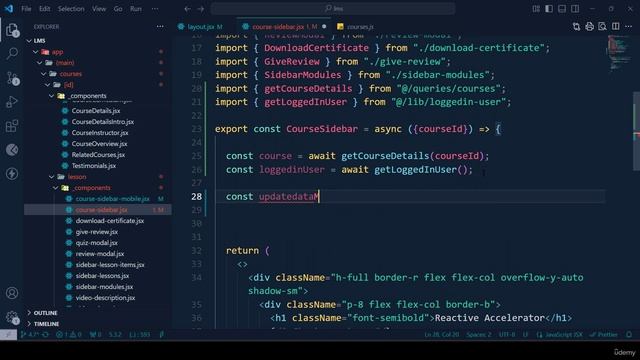Change file encoding via UTF-8
This screenshot has width=640, height=360.
point(507,335)
